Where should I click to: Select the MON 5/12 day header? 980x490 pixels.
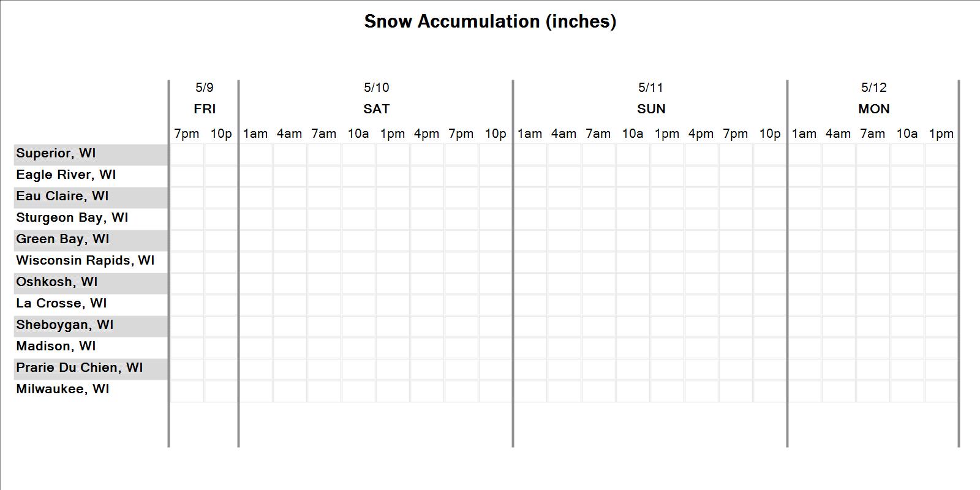[874, 99]
